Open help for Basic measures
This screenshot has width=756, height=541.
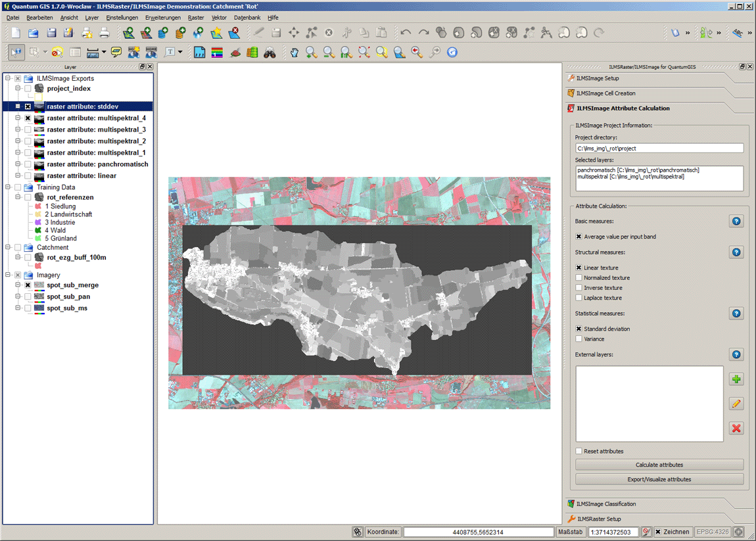(x=736, y=222)
